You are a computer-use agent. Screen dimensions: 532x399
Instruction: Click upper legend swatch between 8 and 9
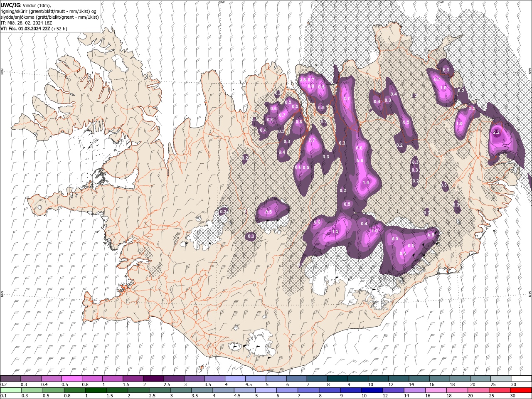tap(337, 379)
